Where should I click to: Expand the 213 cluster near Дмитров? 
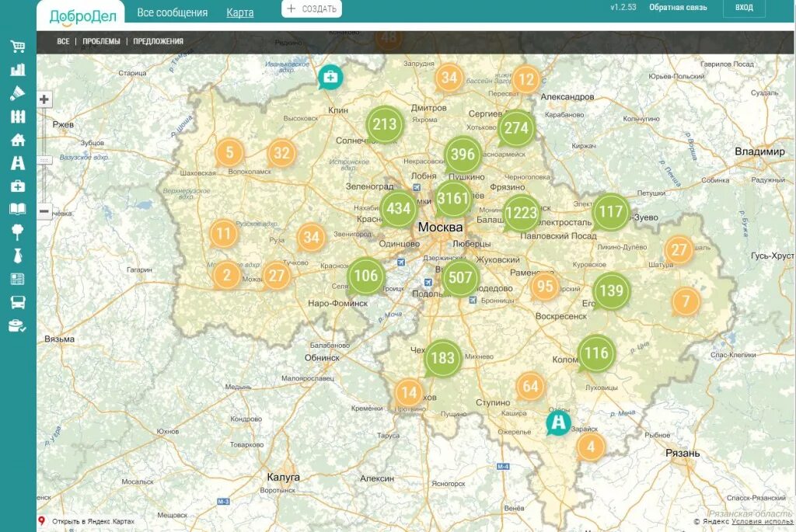click(x=385, y=124)
